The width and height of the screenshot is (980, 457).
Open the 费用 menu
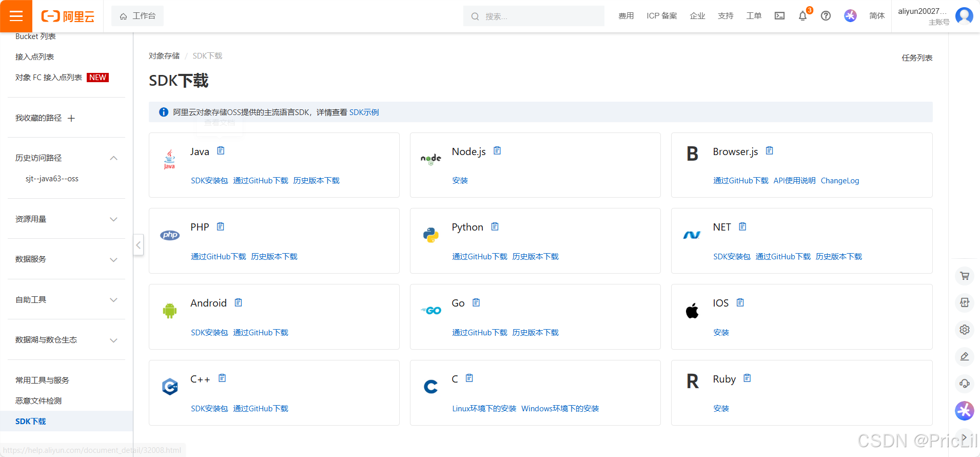click(626, 16)
